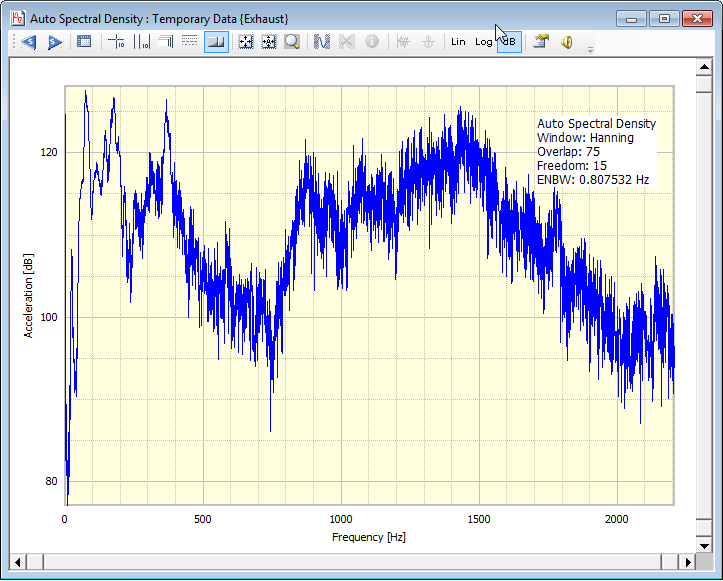Viewport: 723px width, 581px height.
Task: Click the overlay stacked-windows icon
Action: coord(165,42)
